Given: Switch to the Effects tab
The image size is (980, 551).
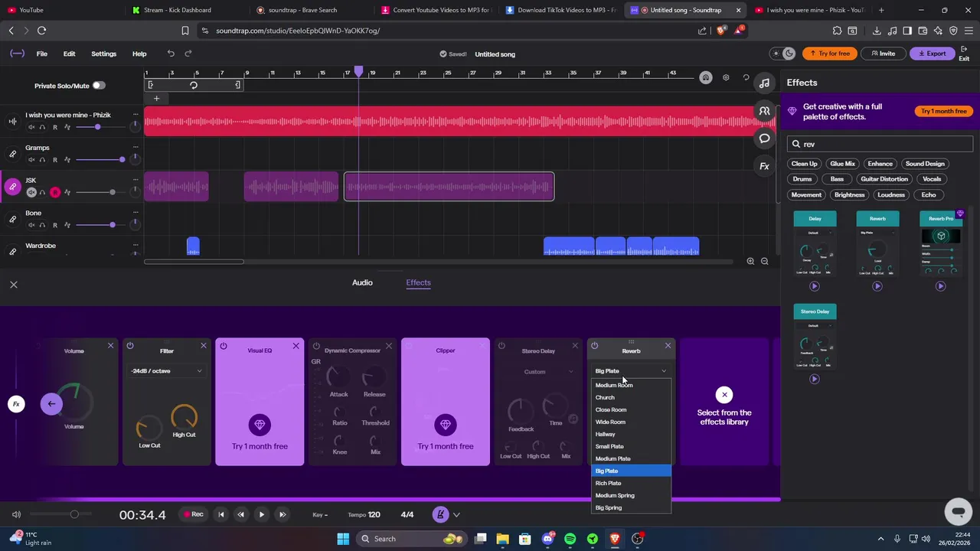Looking at the screenshot, I should pyautogui.click(x=418, y=282).
